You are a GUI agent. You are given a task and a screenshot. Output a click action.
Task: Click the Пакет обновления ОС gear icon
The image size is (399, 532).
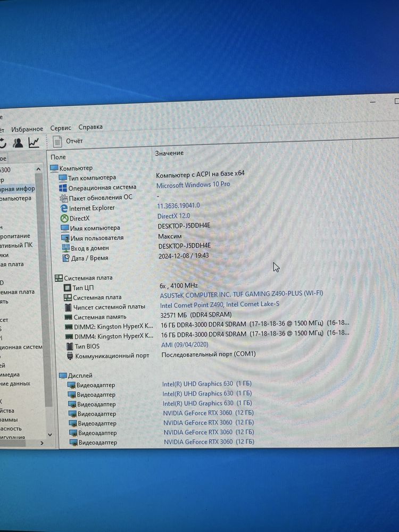pos(63,198)
